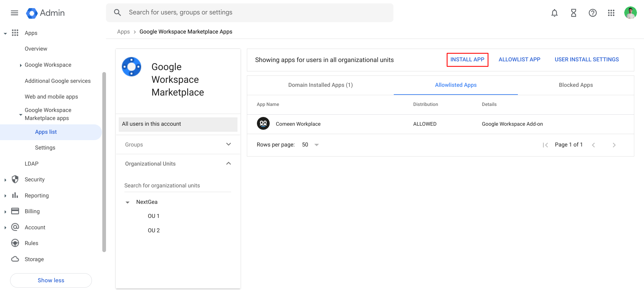Open LDAP in the sidebar
Screen dimensions: 644x295
pos(32,164)
